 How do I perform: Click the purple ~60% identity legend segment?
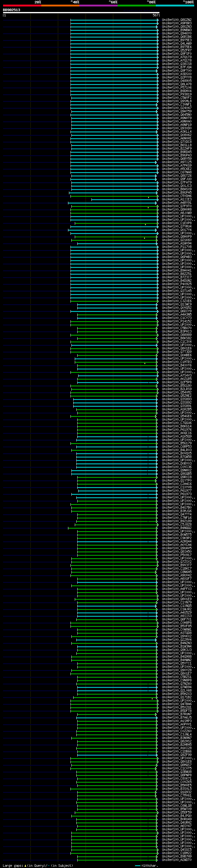[x=99, y=6]
